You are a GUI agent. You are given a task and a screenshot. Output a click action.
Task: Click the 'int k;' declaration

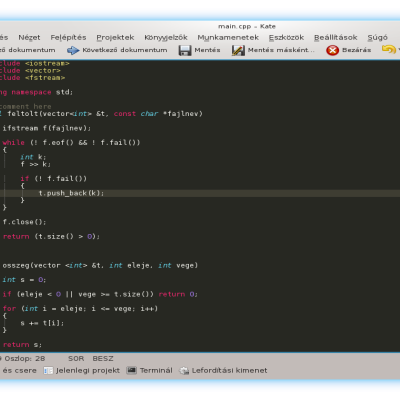pyautogui.click(x=33, y=157)
